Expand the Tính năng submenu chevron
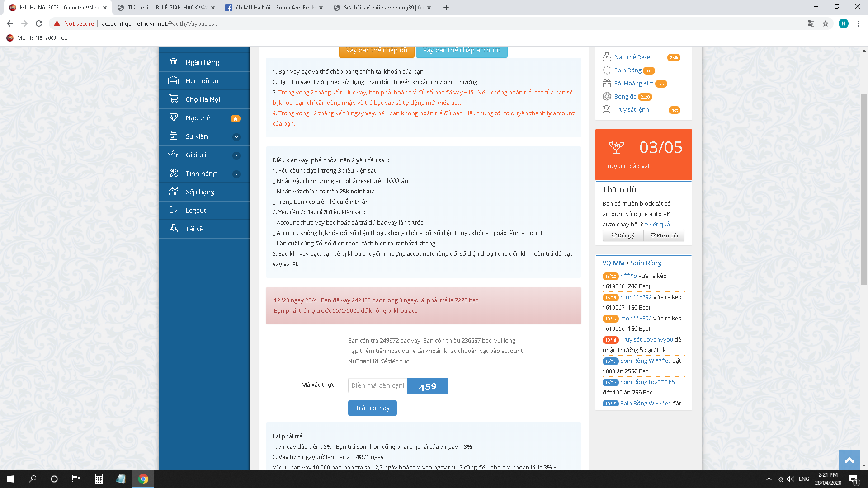This screenshot has width=868, height=488. point(236,174)
